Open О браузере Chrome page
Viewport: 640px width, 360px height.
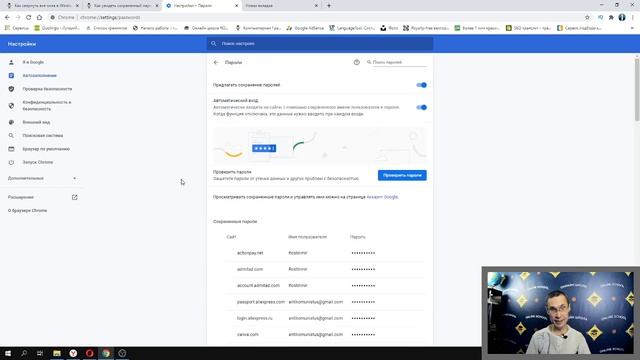click(x=27, y=211)
